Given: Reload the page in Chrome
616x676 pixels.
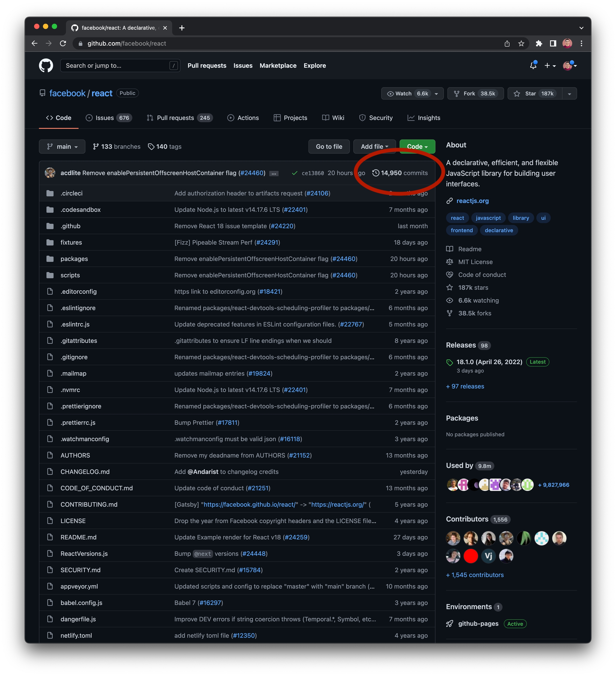Looking at the screenshot, I should click(x=63, y=43).
